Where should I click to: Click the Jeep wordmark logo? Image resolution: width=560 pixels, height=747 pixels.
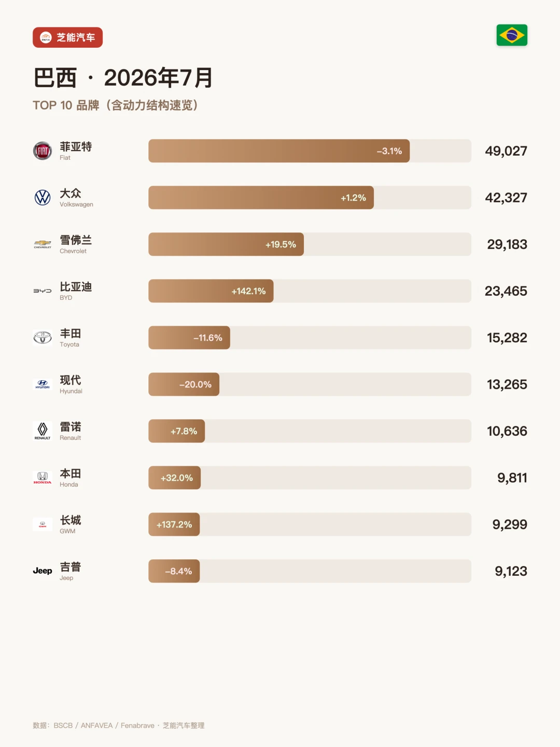click(43, 571)
